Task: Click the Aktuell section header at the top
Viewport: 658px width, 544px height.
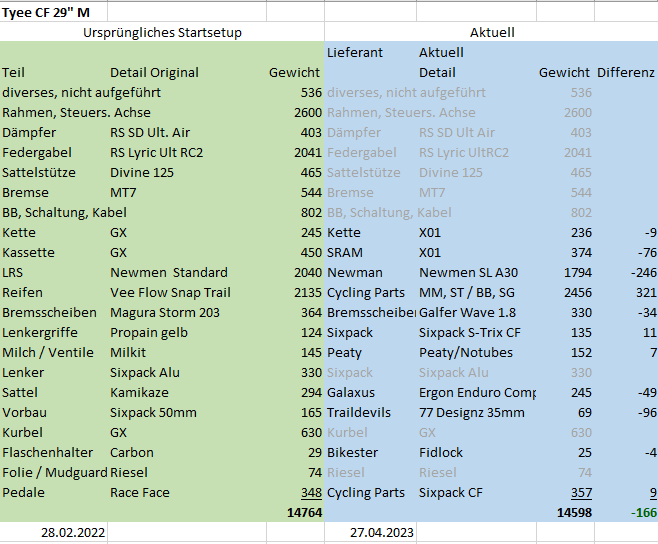Action: coord(491,32)
